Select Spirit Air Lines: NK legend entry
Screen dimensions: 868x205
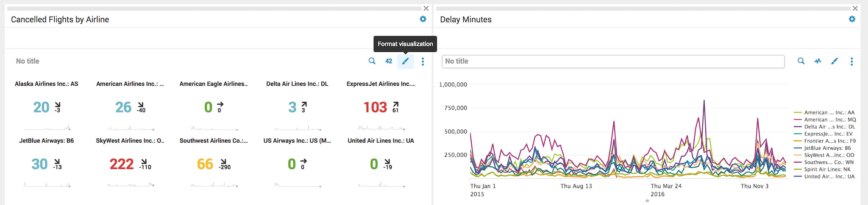(x=822, y=169)
